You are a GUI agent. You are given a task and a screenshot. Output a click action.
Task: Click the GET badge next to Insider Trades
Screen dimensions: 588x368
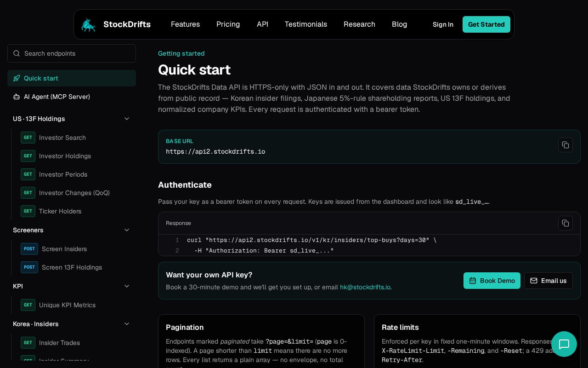point(28,343)
